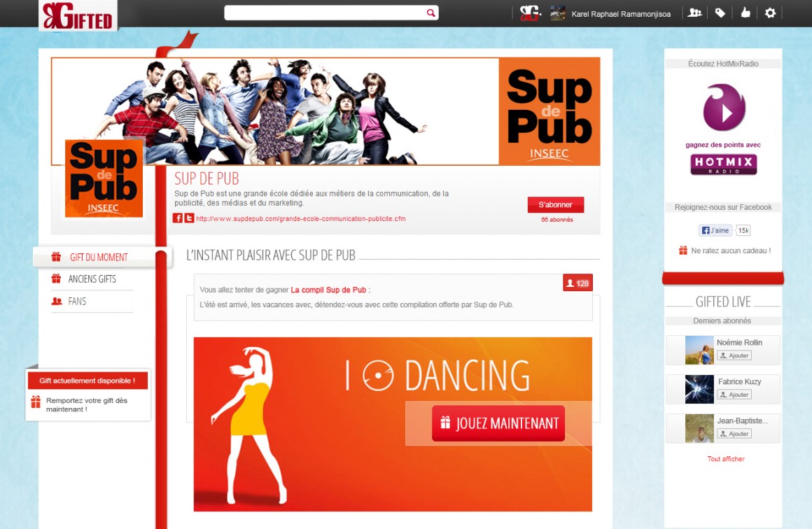
Task: Add Noémie Rollin with Ajouter
Action: [x=734, y=355]
